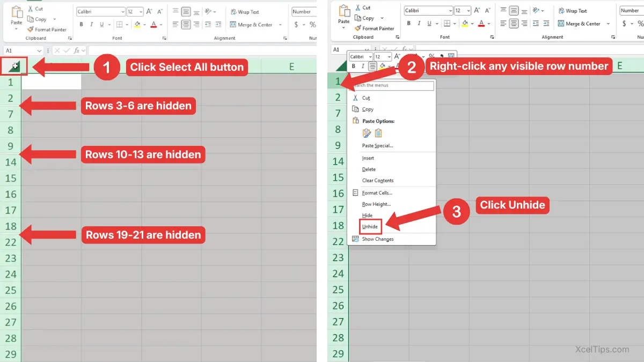Click the search the menus field
Screen dimensions: 644x362
coord(392,85)
